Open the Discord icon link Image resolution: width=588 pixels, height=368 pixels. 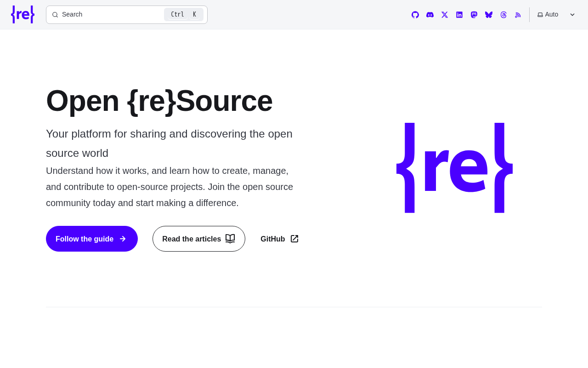point(430,15)
